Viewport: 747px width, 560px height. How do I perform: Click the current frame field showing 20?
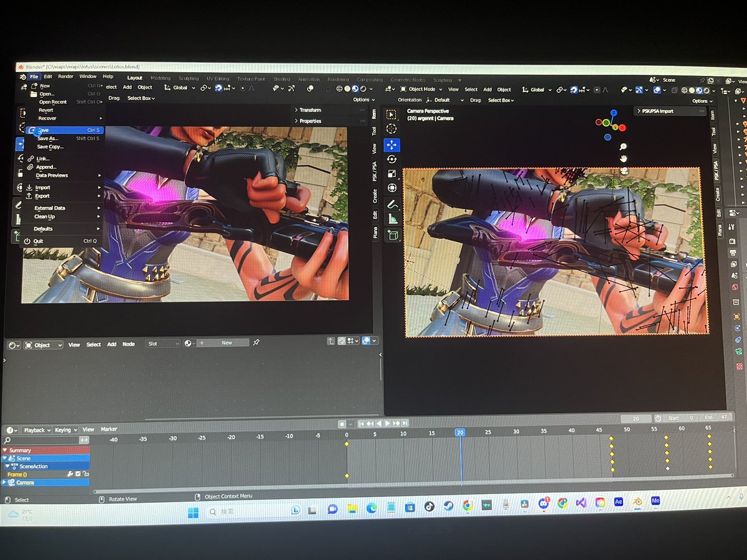pos(636,419)
